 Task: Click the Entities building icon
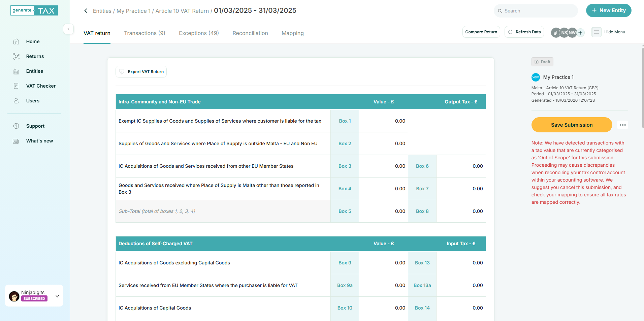coord(16,71)
